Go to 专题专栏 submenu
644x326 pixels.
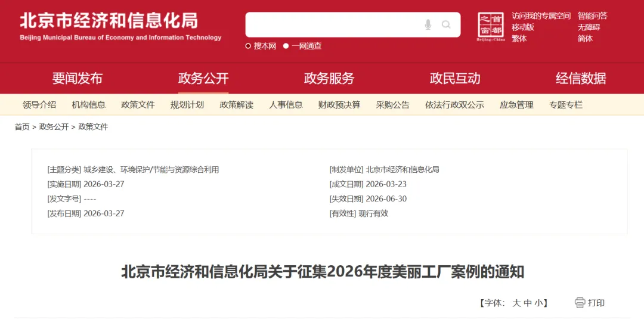pos(565,105)
